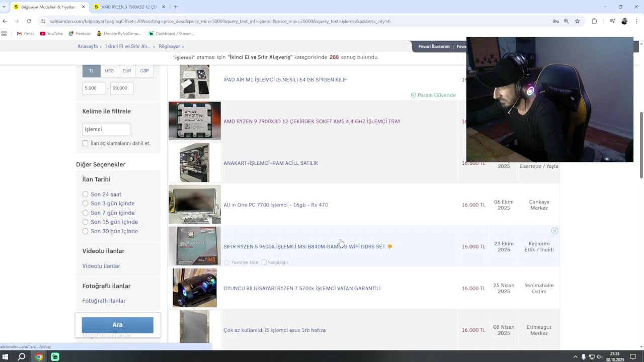
Task: Select TL currency tab
Action: (x=92, y=71)
